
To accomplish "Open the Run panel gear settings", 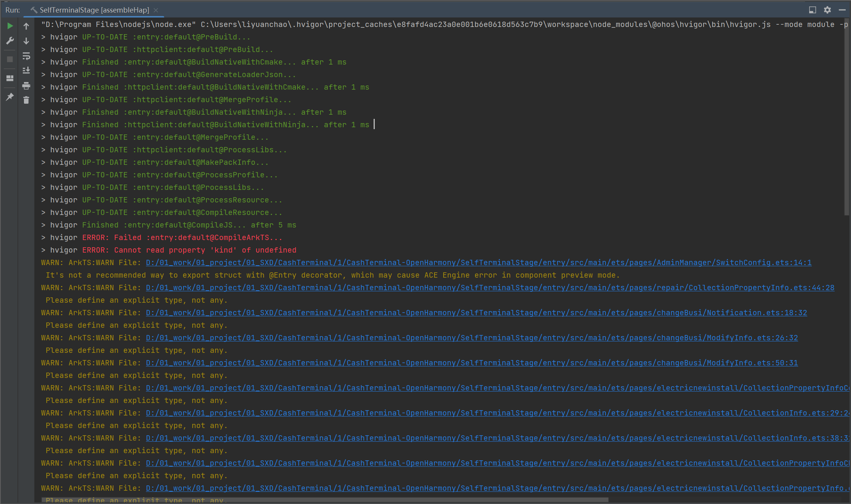I will [827, 10].
